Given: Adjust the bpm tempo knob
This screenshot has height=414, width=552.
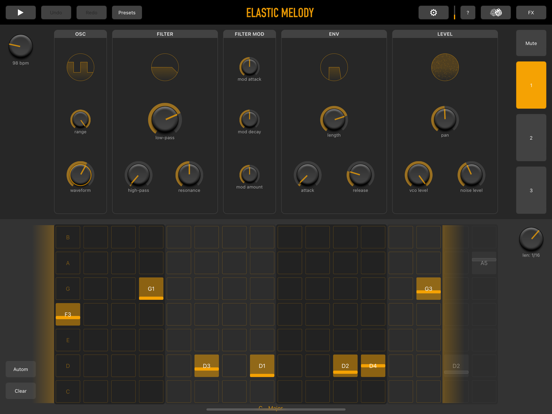Looking at the screenshot, I should tap(20, 46).
